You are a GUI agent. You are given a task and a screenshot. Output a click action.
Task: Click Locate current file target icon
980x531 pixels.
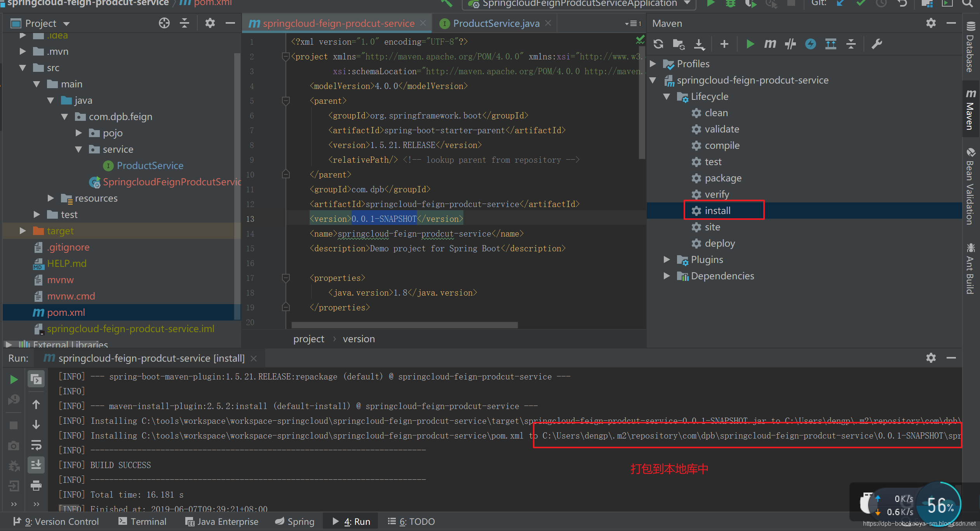[x=164, y=23]
